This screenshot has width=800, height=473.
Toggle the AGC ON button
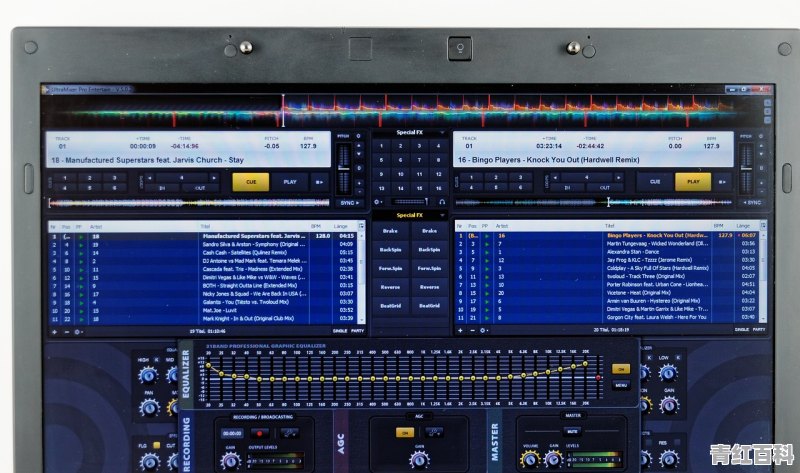click(x=405, y=433)
